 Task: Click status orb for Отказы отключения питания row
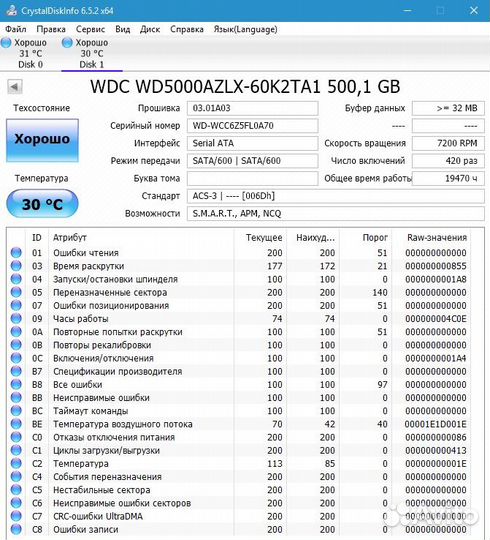click(16, 437)
